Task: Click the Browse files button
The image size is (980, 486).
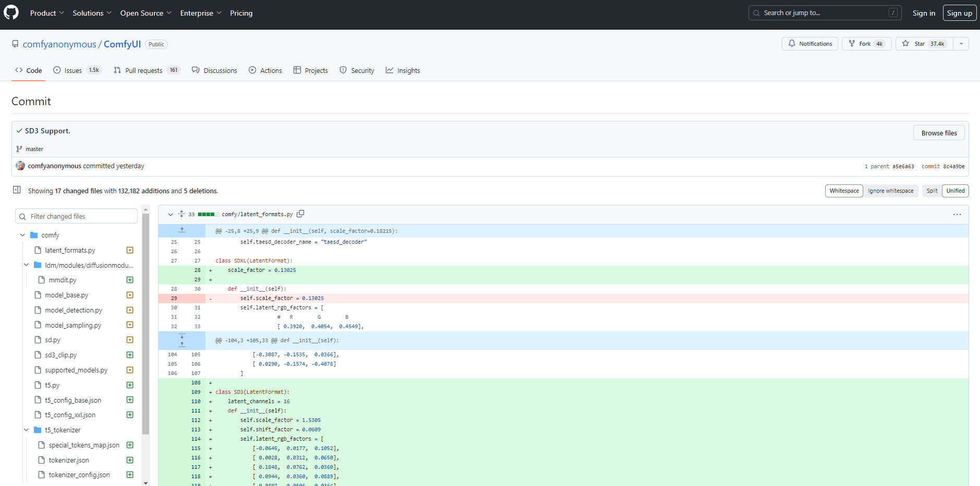Action: tap(939, 133)
